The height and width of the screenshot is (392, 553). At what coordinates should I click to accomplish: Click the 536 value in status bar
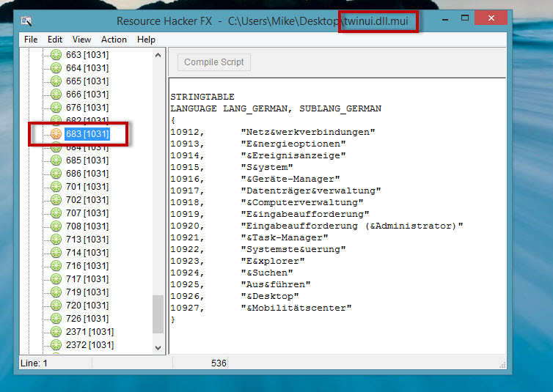tap(219, 363)
